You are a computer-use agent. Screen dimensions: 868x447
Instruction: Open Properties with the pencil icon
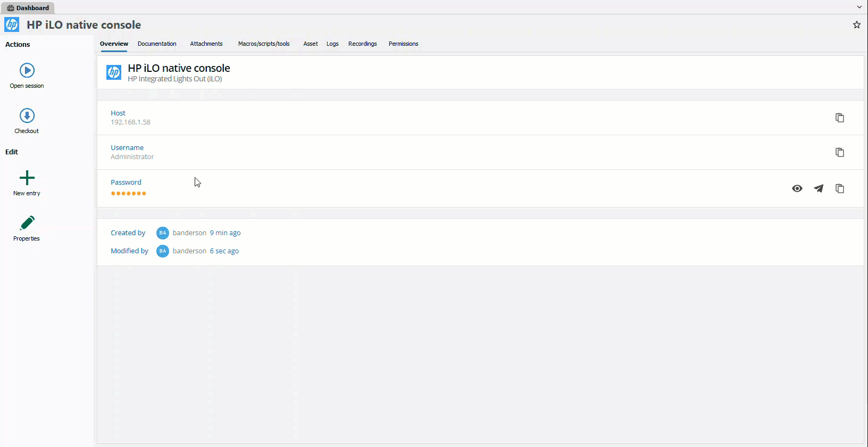[x=27, y=222]
